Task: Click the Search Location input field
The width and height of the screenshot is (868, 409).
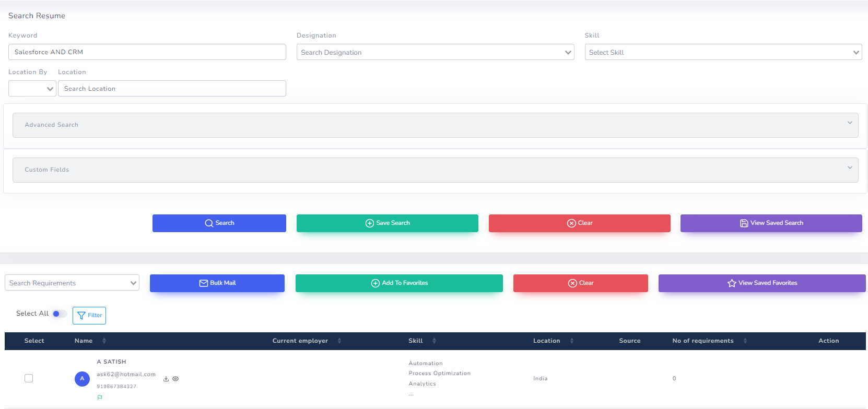Action: click(172, 89)
